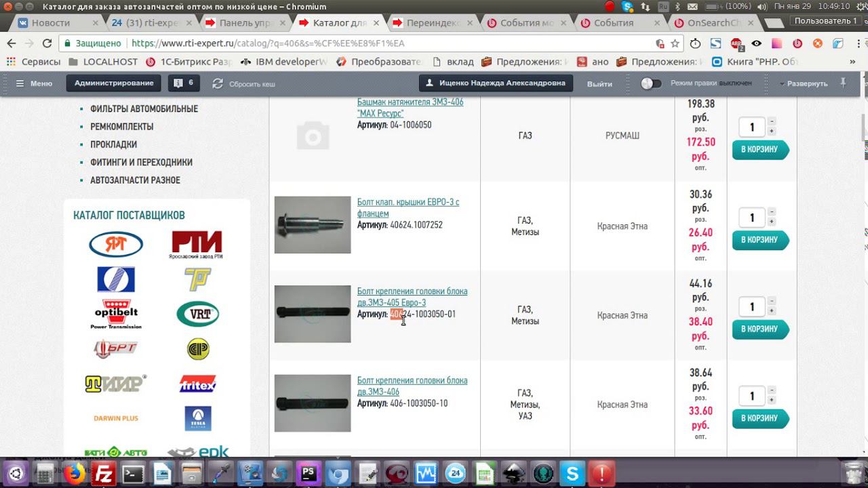Open the Администрирование section

114,83
